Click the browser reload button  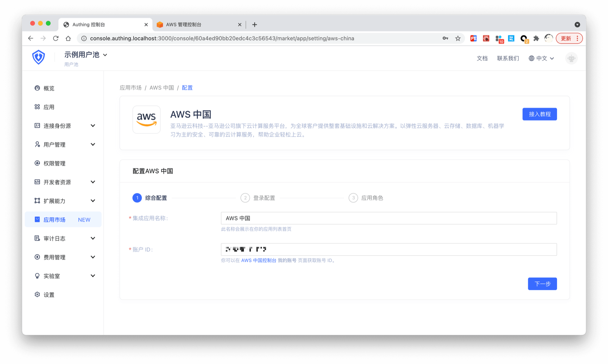(x=56, y=38)
